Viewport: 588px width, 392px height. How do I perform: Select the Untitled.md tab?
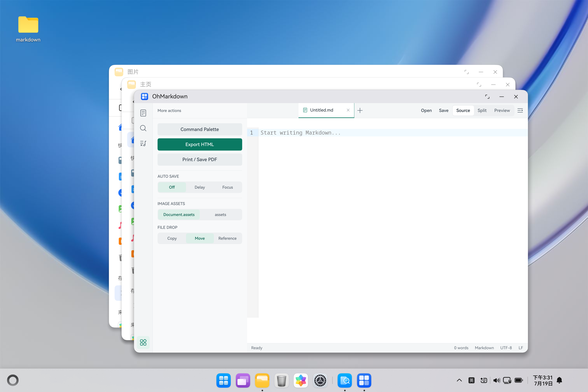[x=326, y=110]
